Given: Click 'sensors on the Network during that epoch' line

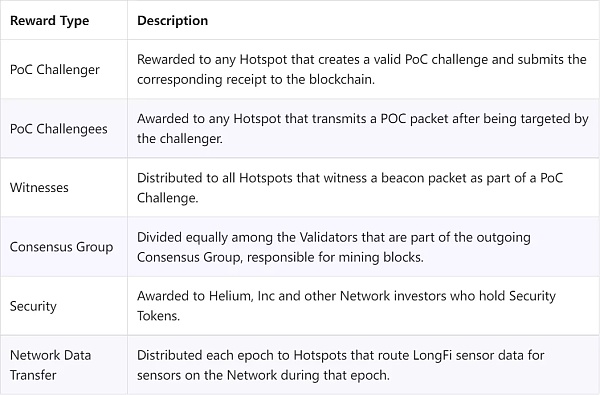Looking at the screenshot, I should tap(263, 375).
